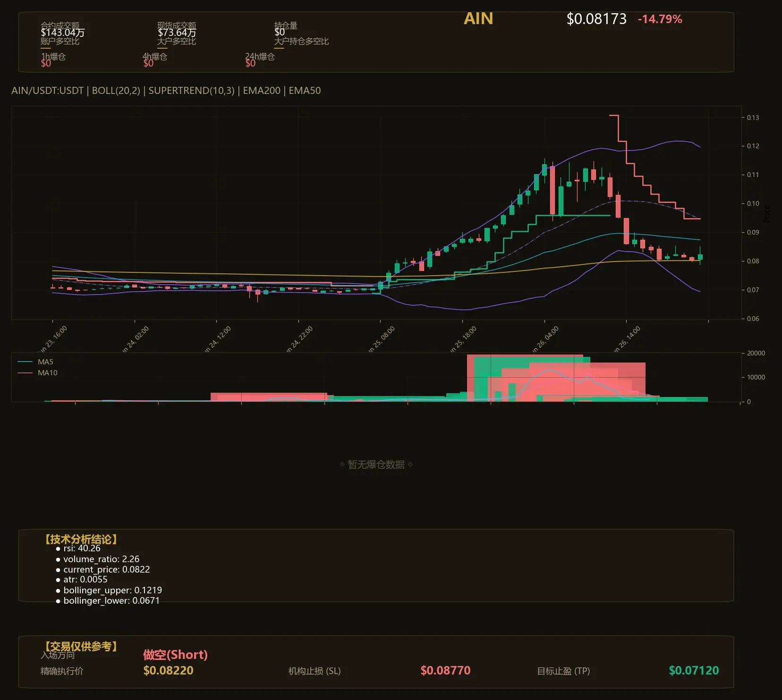782x700 pixels.
Task: Click the take profit value $0.07120
Action: tap(694, 671)
